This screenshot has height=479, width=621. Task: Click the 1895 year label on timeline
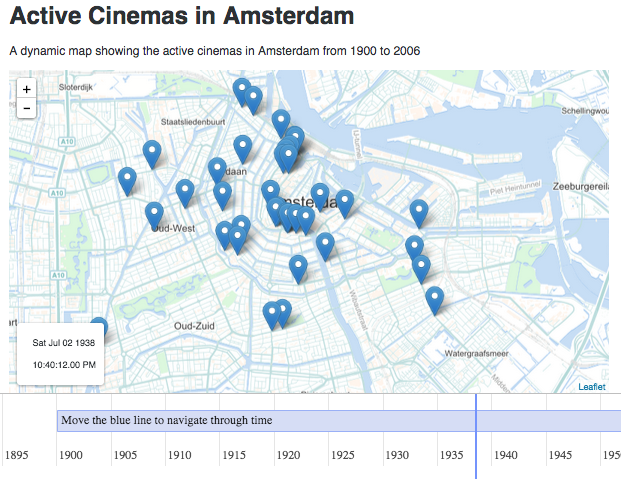pos(17,454)
